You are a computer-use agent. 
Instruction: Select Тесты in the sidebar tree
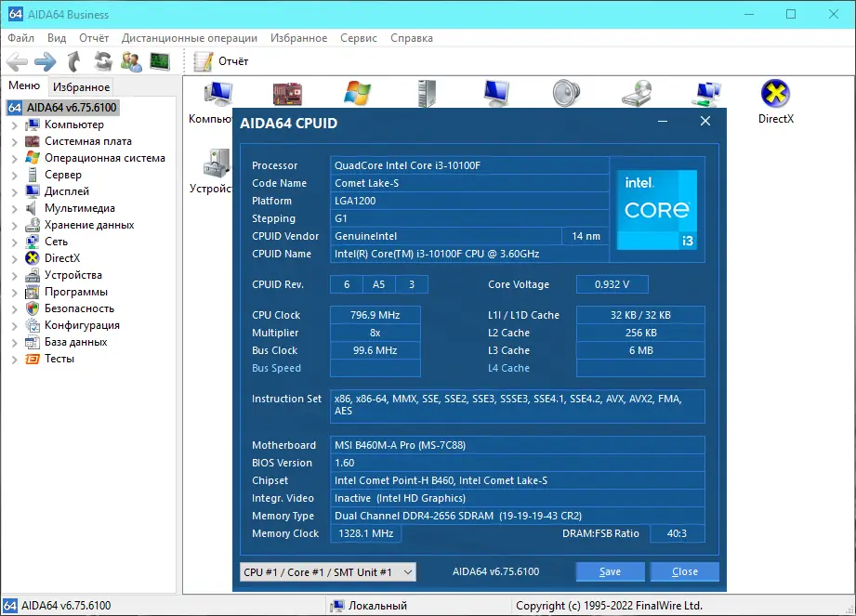click(x=59, y=359)
